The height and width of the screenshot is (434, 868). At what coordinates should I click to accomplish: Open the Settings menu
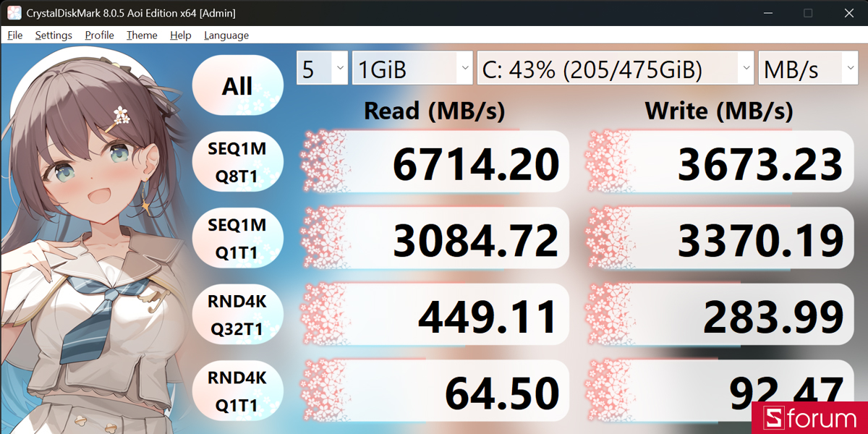pos(54,35)
